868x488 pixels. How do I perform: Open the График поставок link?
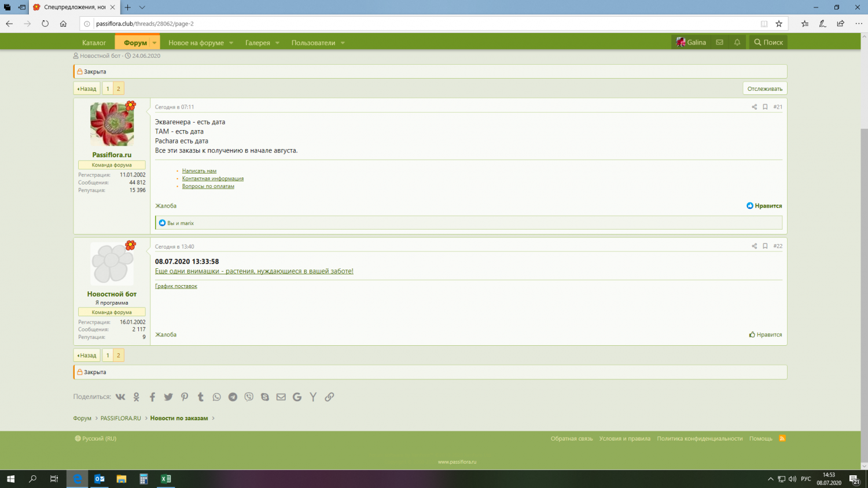pyautogui.click(x=176, y=286)
